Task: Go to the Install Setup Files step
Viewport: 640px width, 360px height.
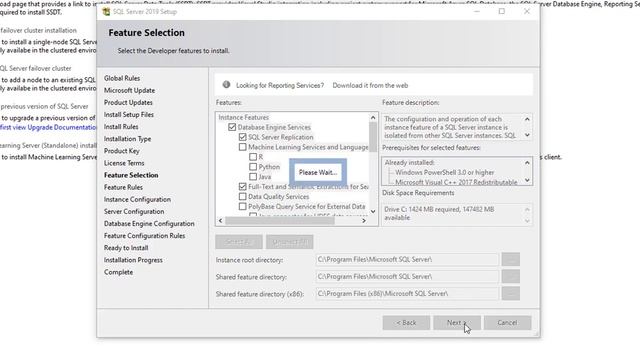Action: pyautogui.click(x=129, y=115)
